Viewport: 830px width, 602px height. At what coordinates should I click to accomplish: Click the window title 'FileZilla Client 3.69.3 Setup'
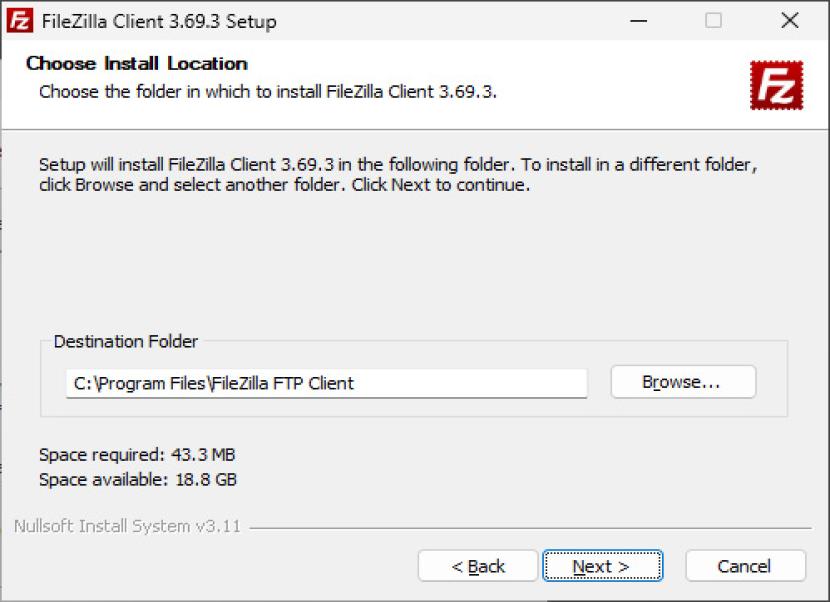[x=159, y=21]
